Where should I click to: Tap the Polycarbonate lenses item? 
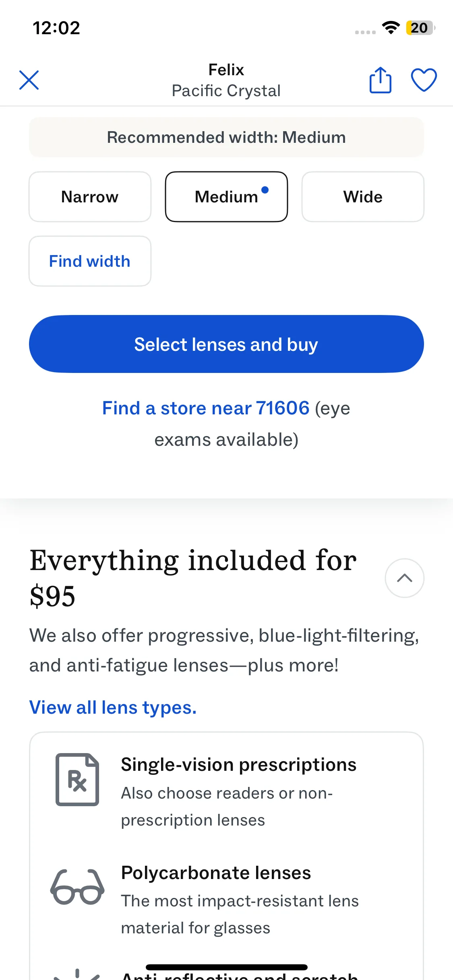click(x=216, y=873)
